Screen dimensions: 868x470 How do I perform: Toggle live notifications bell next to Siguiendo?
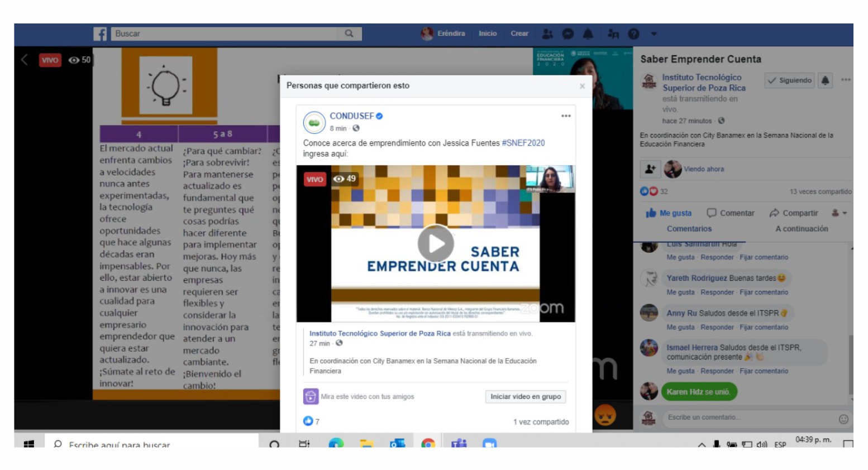tap(825, 80)
